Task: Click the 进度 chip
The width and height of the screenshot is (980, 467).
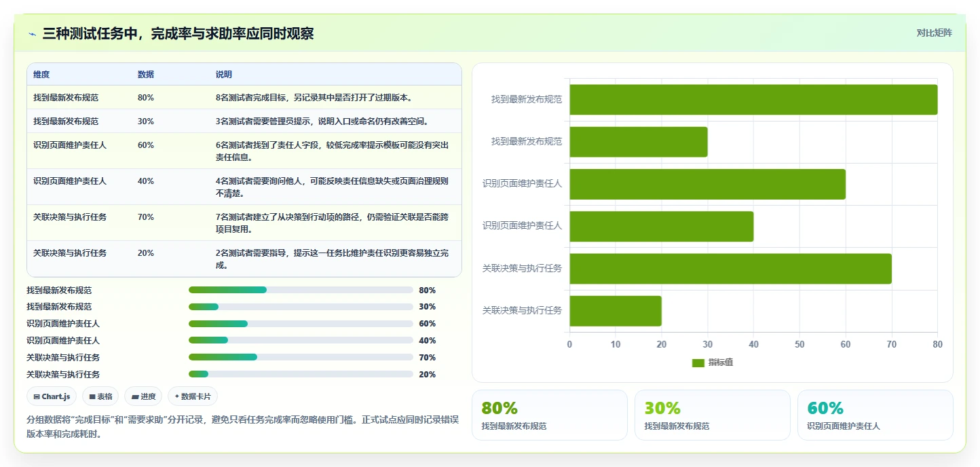Action: click(x=143, y=396)
